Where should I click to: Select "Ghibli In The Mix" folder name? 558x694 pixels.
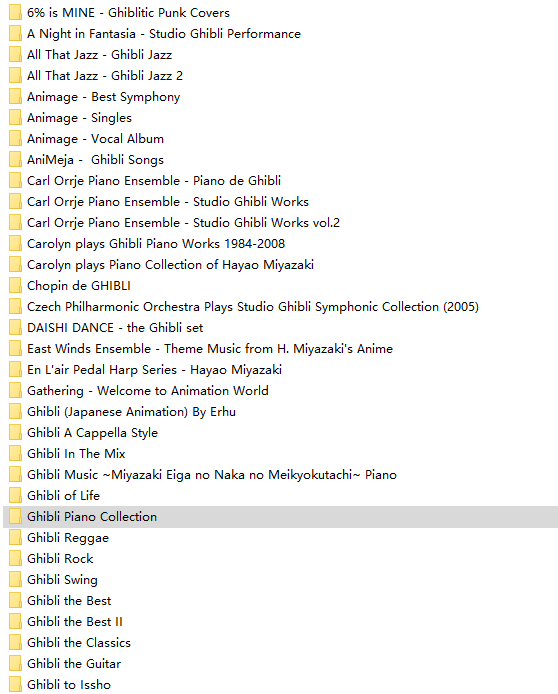coord(76,454)
